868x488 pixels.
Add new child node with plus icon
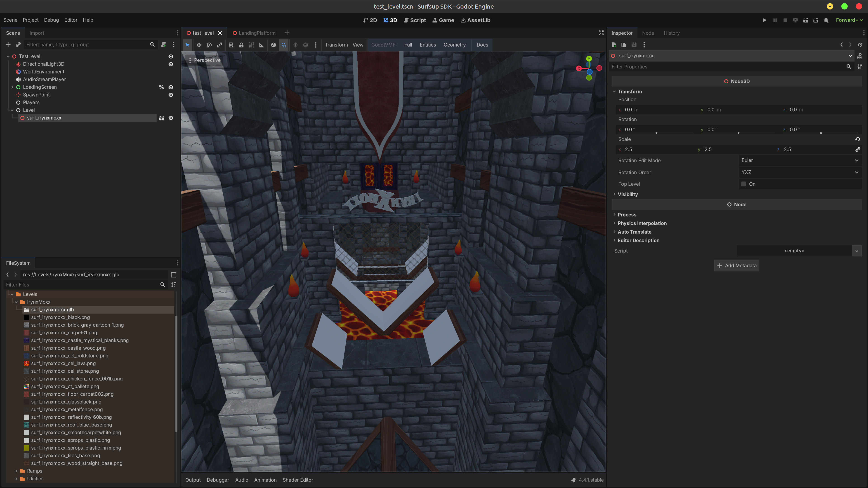point(8,45)
